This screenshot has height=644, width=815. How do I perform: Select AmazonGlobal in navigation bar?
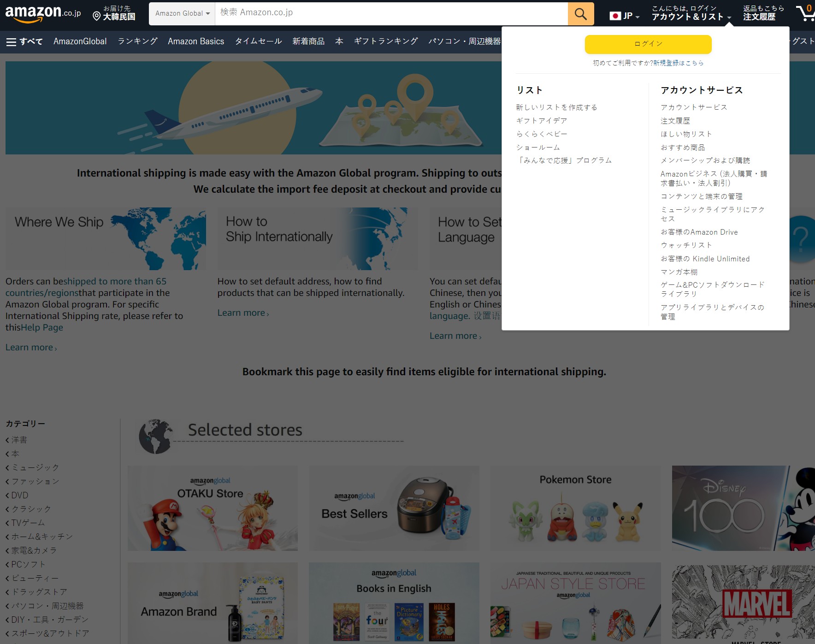[80, 41]
